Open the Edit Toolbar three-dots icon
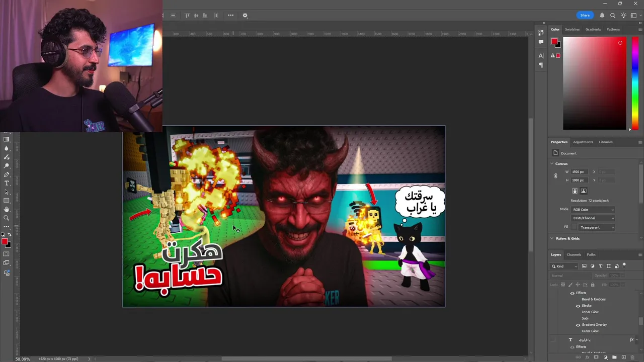The height and width of the screenshot is (362, 644). (x=7, y=227)
